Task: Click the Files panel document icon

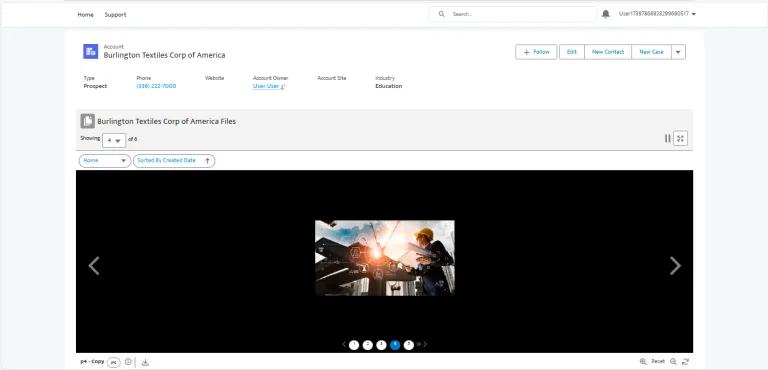Action: (x=88, y=121)
